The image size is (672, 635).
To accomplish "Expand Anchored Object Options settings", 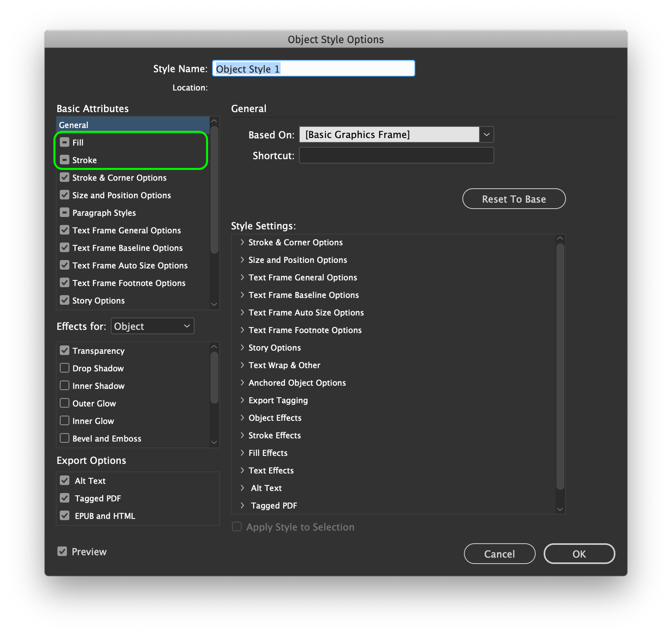I will coord(242,383).
